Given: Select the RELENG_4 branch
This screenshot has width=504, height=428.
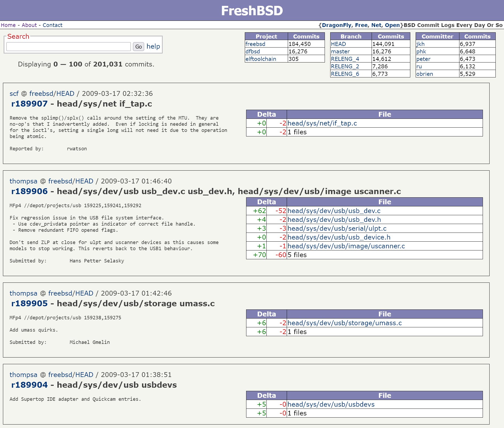Looking at the screenshot, I should [x=345, y=59].
